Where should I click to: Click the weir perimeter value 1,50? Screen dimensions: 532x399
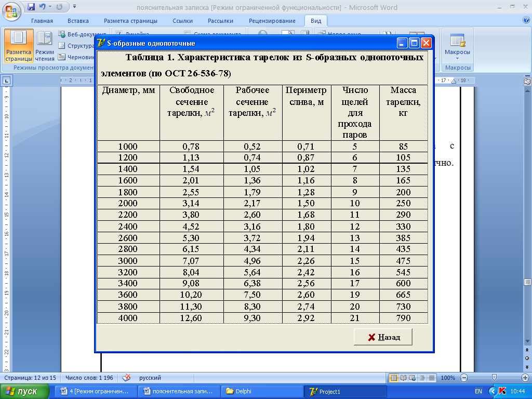pyautogui.click(x=306, y=203)
